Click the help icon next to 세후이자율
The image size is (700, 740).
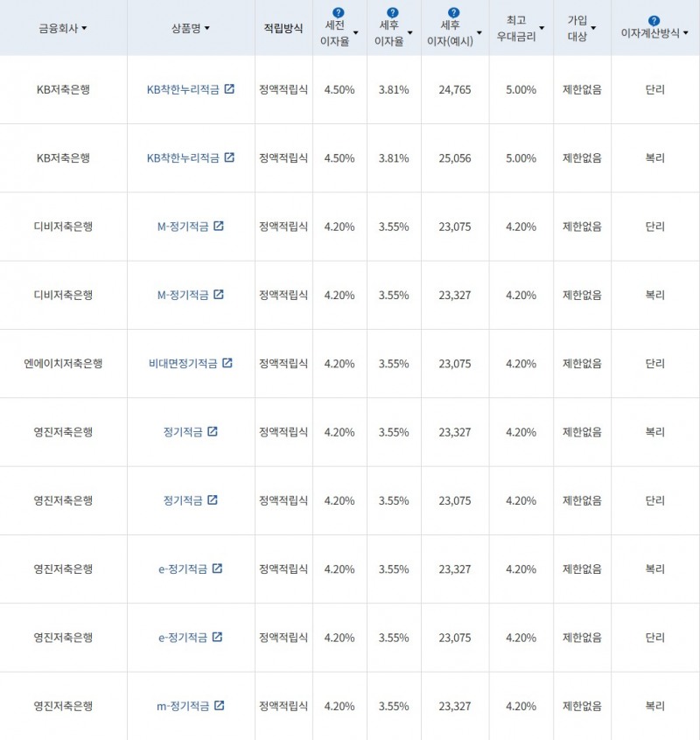click(x=393, y=10)
